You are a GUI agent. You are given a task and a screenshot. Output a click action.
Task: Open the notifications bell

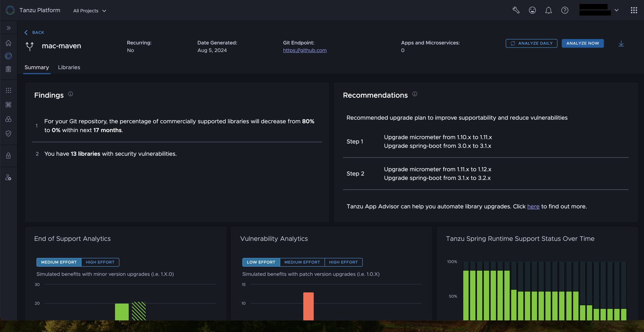coord(548,10)
